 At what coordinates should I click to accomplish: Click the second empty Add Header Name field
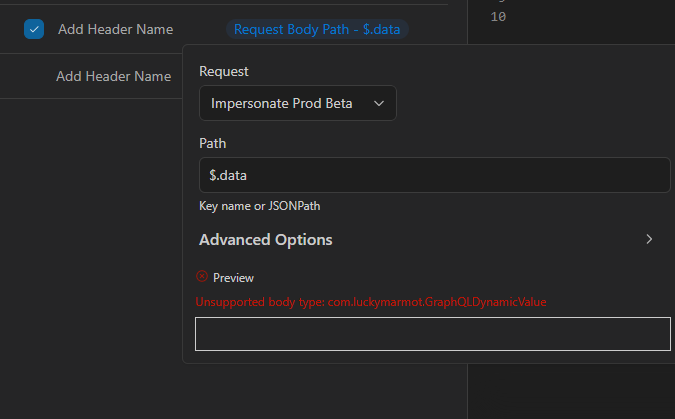114,76
